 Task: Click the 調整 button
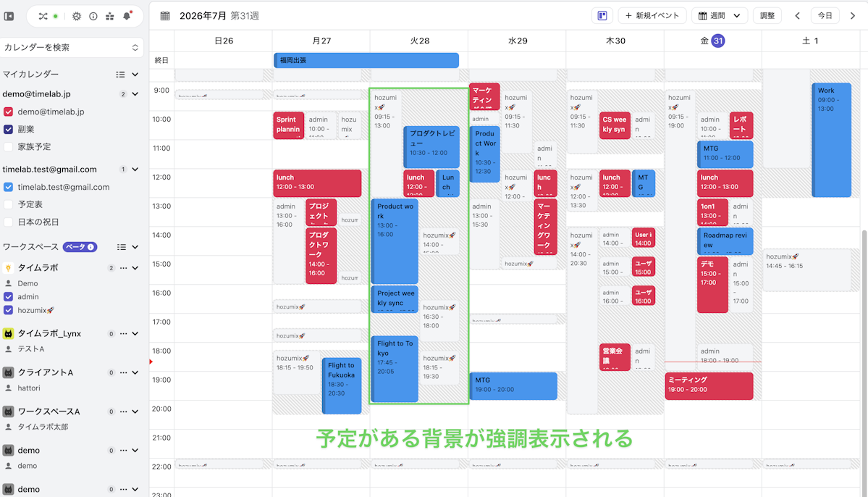[767, 15]
